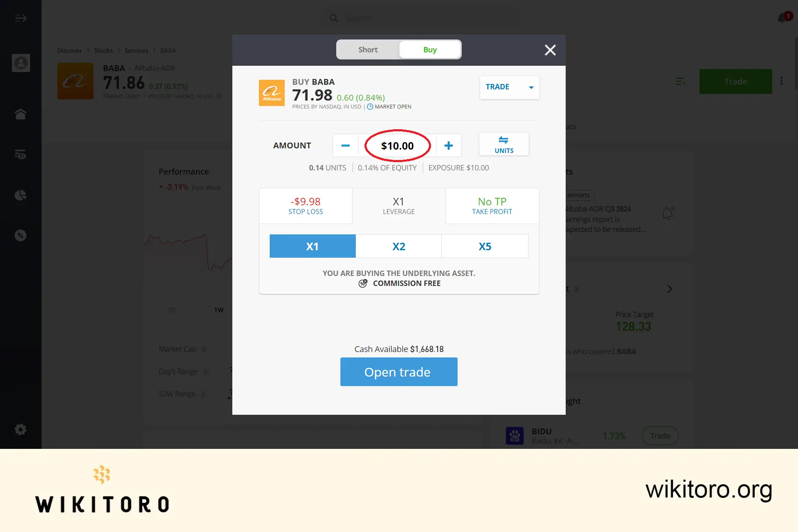The image size is (798, 532).
Task: Click Open trade button to confirm
Action: (399, 371)
